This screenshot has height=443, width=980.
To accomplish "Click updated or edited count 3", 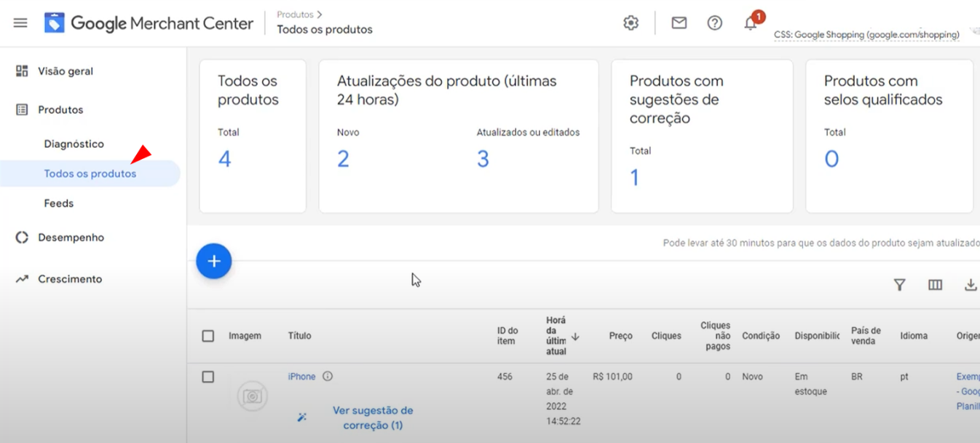I will pos(483,158).
